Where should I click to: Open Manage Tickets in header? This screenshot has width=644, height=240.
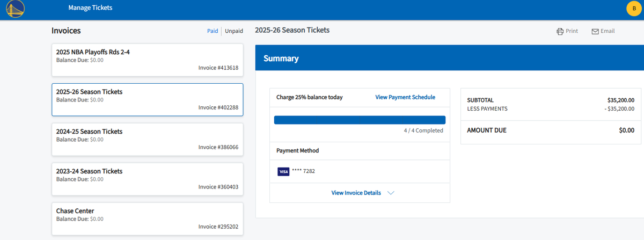tap(90, 8)
